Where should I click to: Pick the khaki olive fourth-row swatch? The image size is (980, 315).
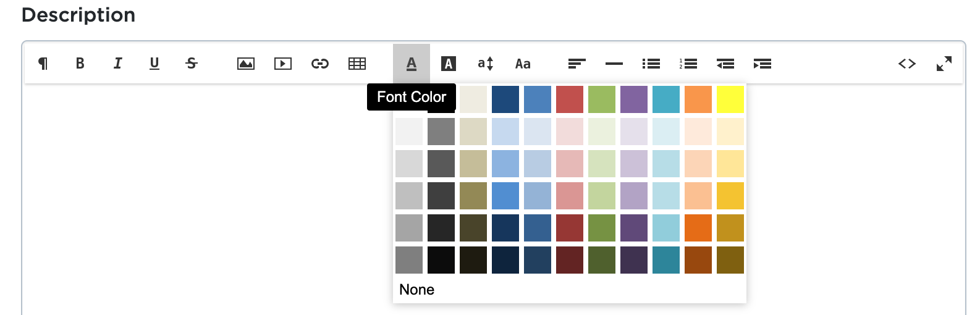[x=473, y=196]
